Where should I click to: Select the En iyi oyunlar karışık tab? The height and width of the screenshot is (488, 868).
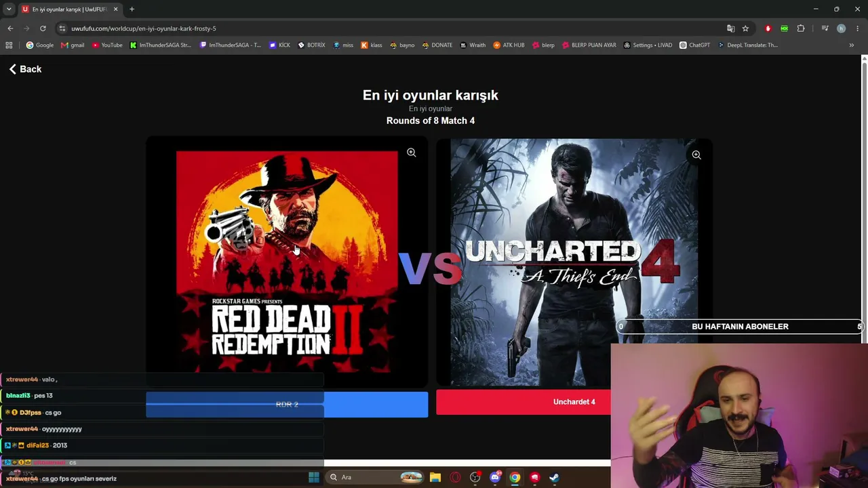(69, 9)
